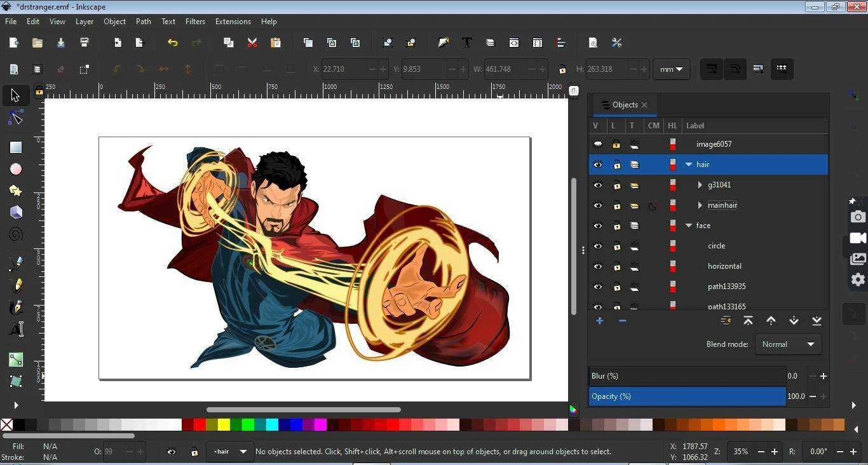Viewport: 868px width, 465px height.
Task: Select the Selector arrow tool
Action: 15,96
